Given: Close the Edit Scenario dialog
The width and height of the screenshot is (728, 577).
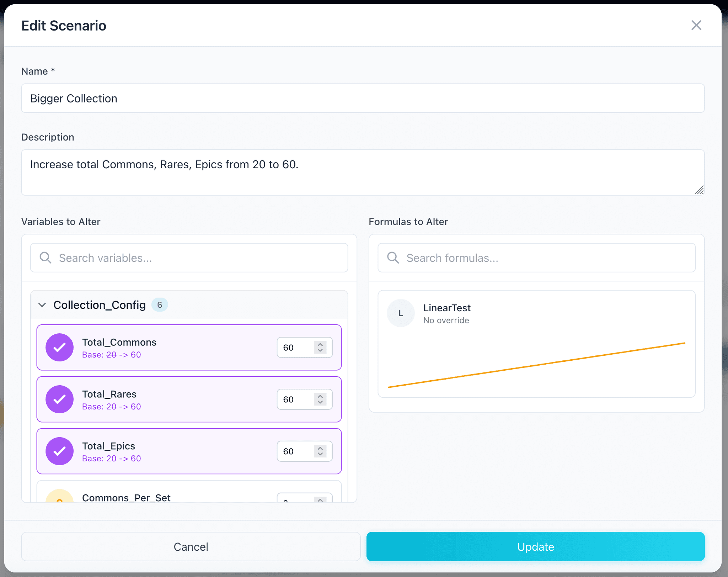Looking at the screenshot, I should pyautogui.click(x=696, y=25).
